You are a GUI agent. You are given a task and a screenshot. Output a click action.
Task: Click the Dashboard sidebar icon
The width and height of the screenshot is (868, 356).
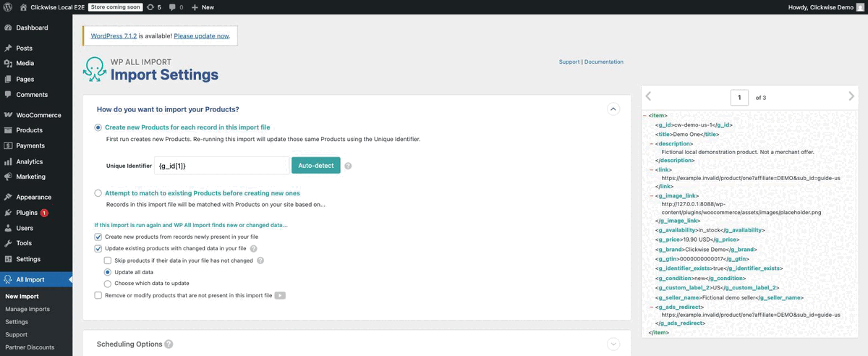[8, 27]
